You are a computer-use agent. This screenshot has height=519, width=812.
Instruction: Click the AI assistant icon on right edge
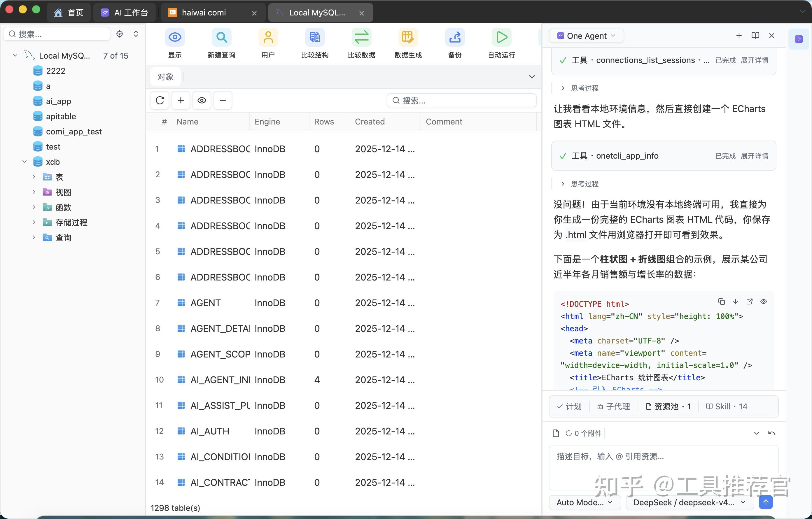click(799, 39)
